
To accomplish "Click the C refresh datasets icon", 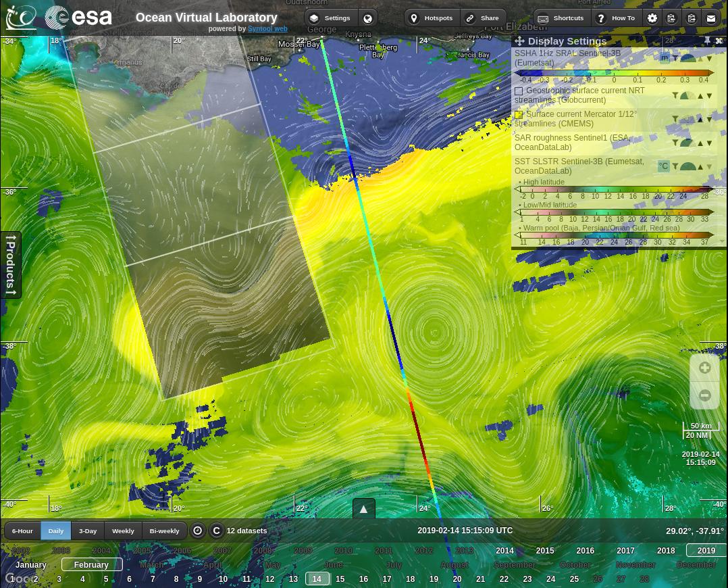I will pos(216,531).
